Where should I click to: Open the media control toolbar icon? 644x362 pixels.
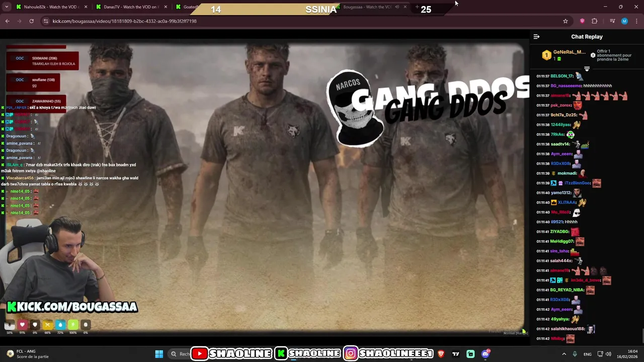click(x=612, y=21)
